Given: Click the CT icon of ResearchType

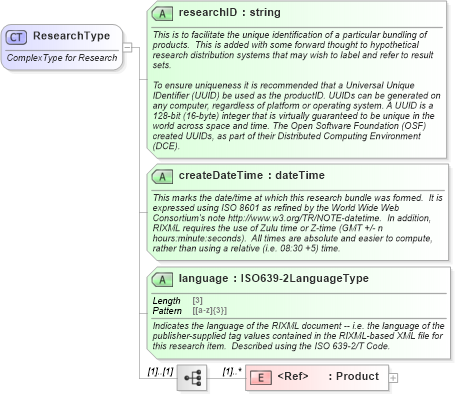Looking at the screenshot, I should 16,37.
